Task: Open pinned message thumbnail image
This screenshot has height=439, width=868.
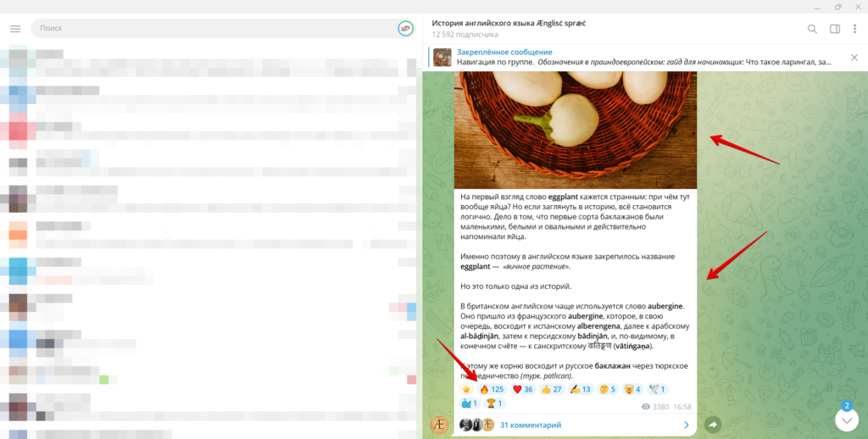Action: click(x=442, y=57)
